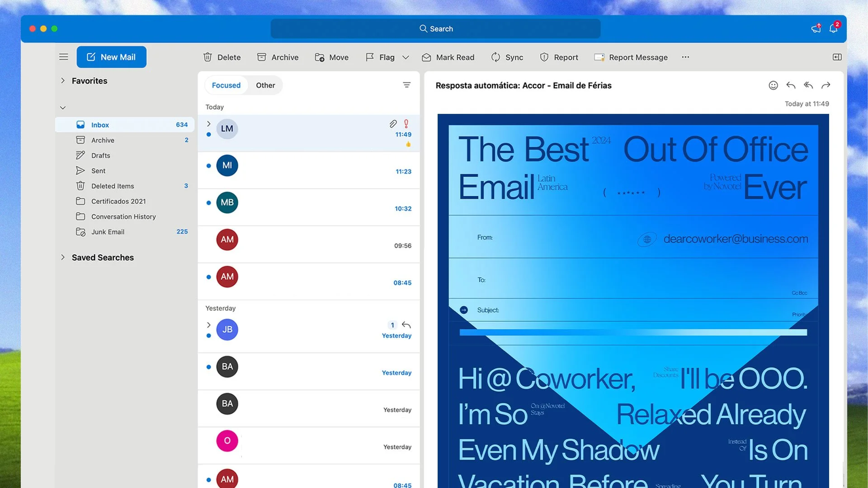Toggle unread dot on first BA message
Screen dimensions: 868x488
[208, 367]
